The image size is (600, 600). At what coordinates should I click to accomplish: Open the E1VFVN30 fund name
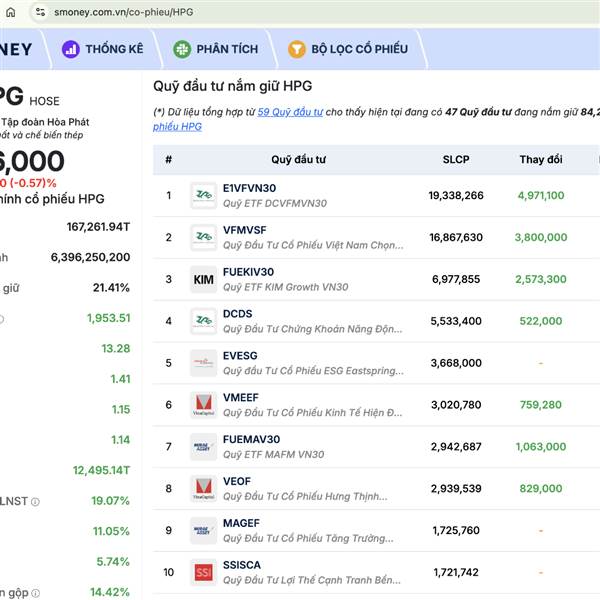[x=249, y=188]
